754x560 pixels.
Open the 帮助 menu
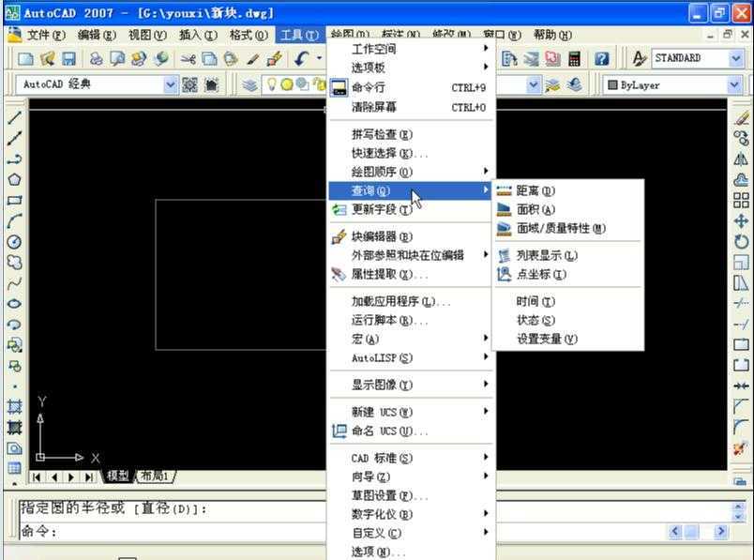(552, 35)
